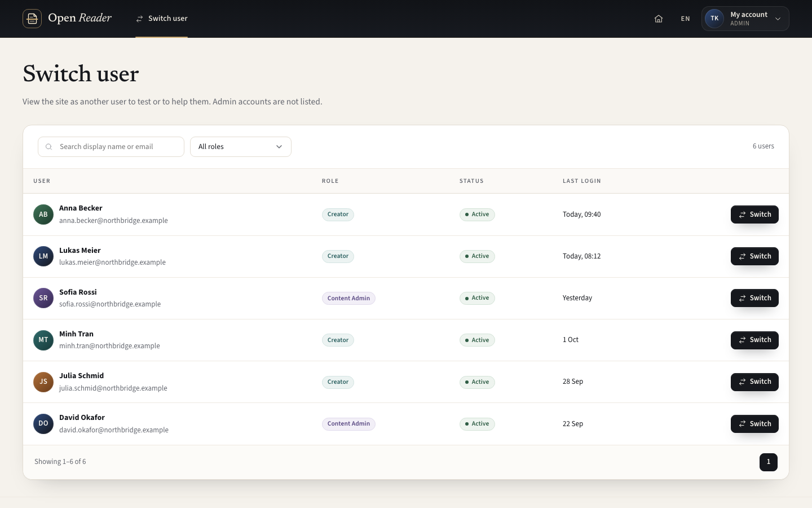Switch to Lukas Meier's account
Viewport: 812px width, 508px height.
pyautogui.click(x=754, y=256)
